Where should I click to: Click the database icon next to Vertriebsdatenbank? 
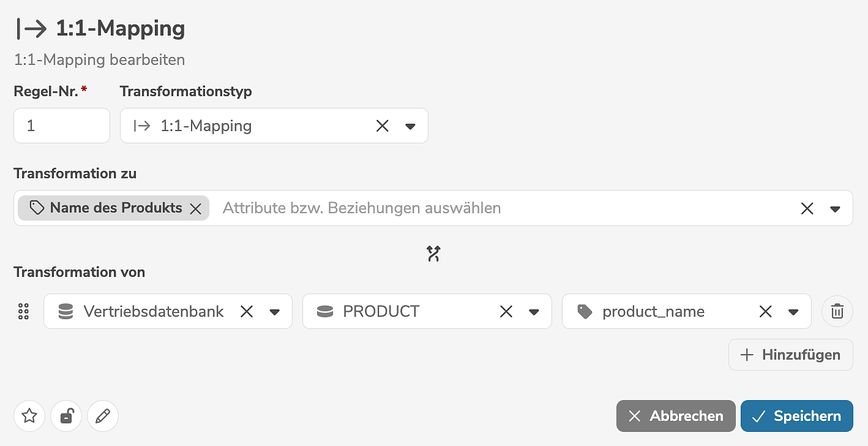pyautogui.click(x=65, y=311)
